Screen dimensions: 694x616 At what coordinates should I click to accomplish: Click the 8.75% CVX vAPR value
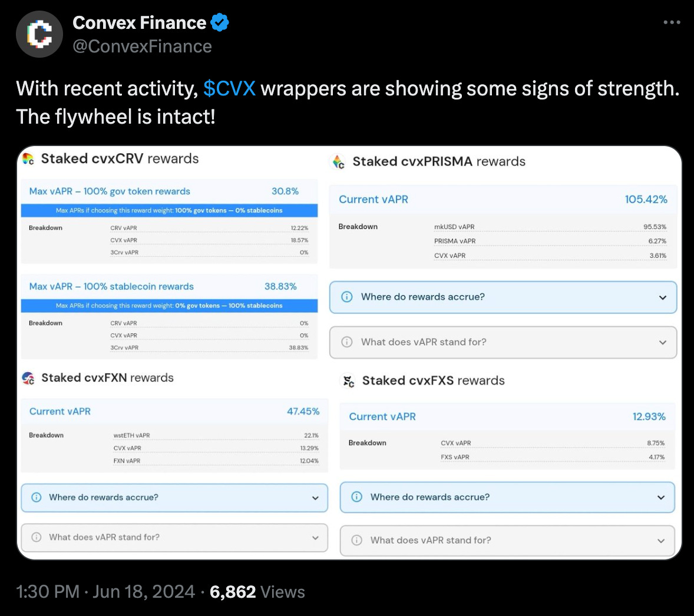point(656,443)
